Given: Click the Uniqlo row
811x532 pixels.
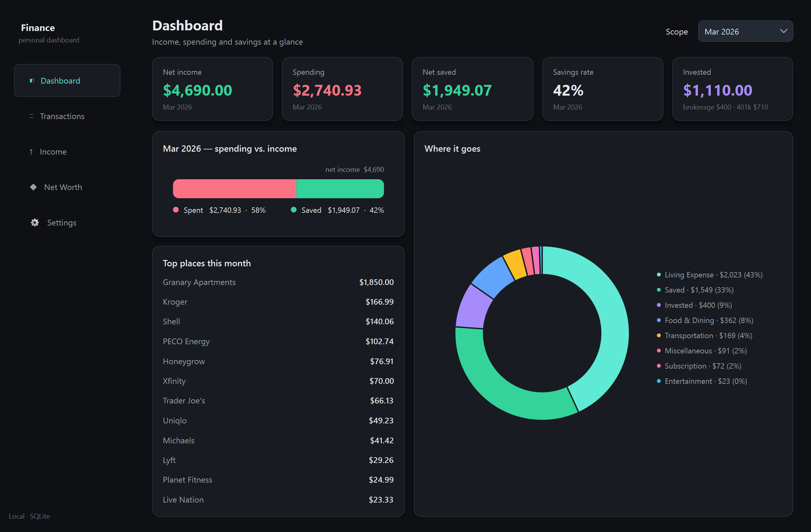Looking at the screenshot, I should (x=278, y=420).
